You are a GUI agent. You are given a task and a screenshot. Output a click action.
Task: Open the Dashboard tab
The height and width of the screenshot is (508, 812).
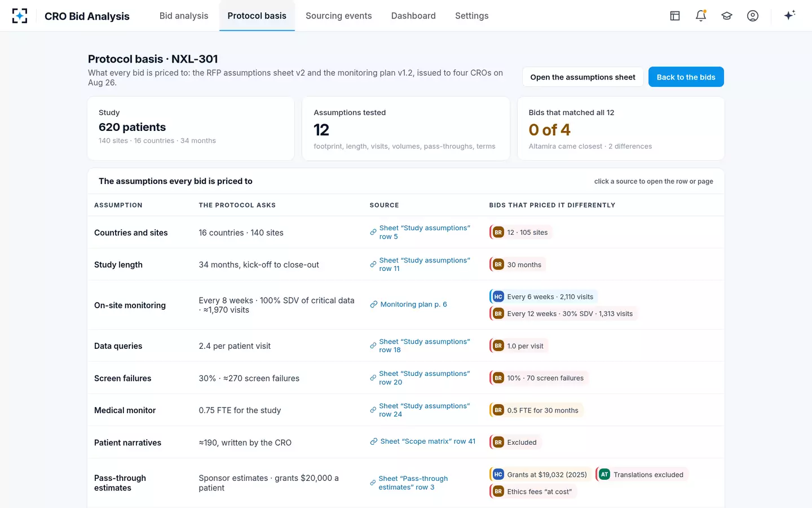tap(413, 16)
